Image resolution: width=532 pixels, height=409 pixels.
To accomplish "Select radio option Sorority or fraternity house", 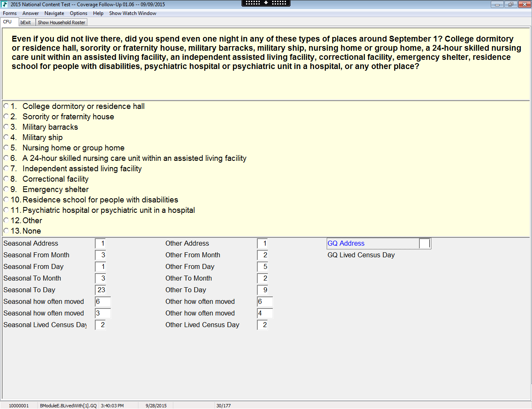I will [6, 117].
